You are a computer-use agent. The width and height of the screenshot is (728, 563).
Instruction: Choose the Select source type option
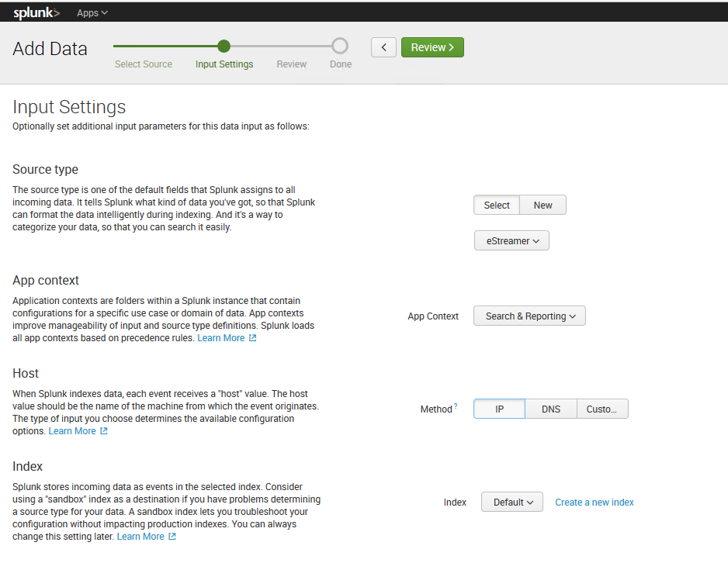496,205
